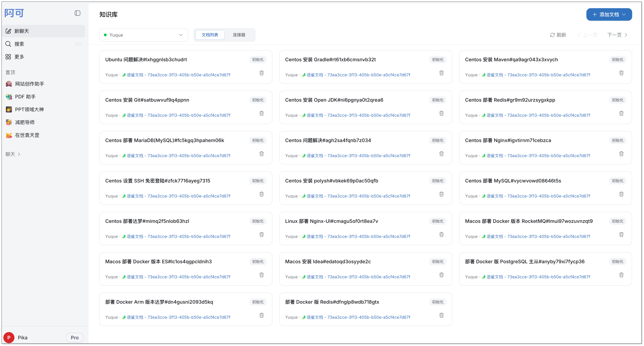The height and width of the screenshot is (346, 644).
Task: Delete the Linux 部署 Nginx-UI document
Action: [442, 234]
